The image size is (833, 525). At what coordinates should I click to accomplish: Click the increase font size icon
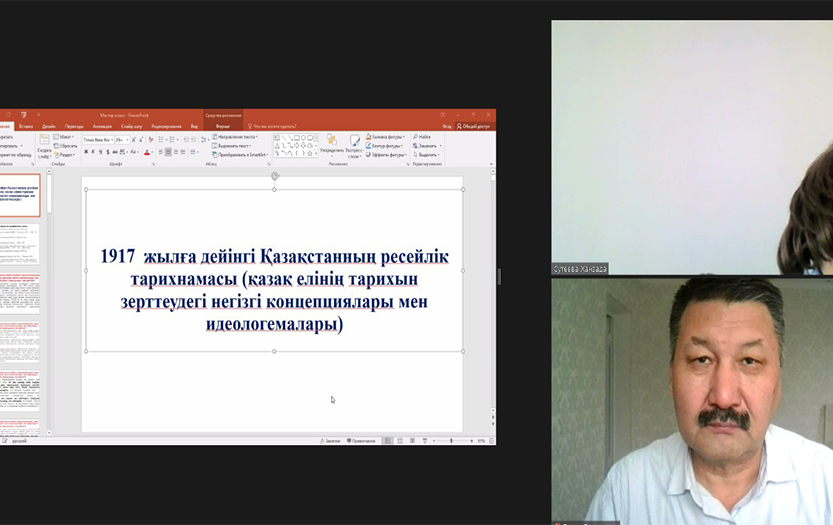[135, 139]
